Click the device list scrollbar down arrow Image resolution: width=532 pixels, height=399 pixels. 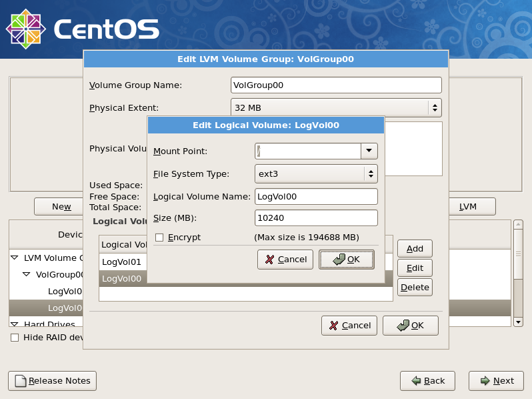518,322
